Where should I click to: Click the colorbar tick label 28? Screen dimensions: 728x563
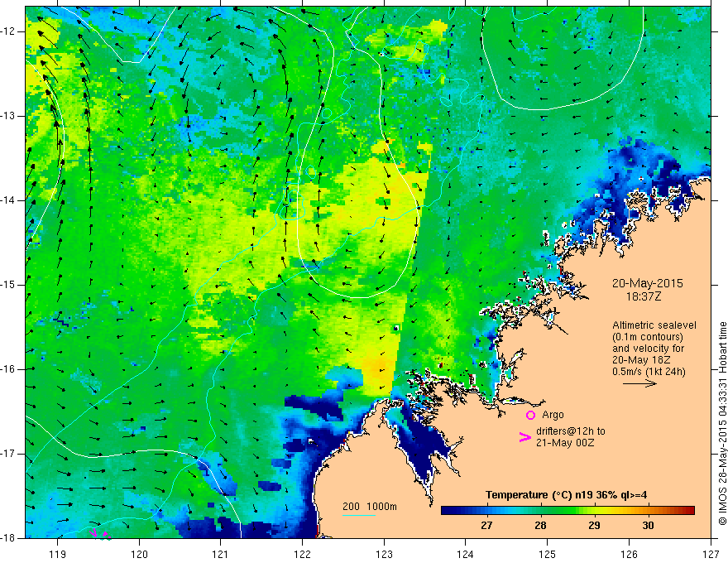540,526
